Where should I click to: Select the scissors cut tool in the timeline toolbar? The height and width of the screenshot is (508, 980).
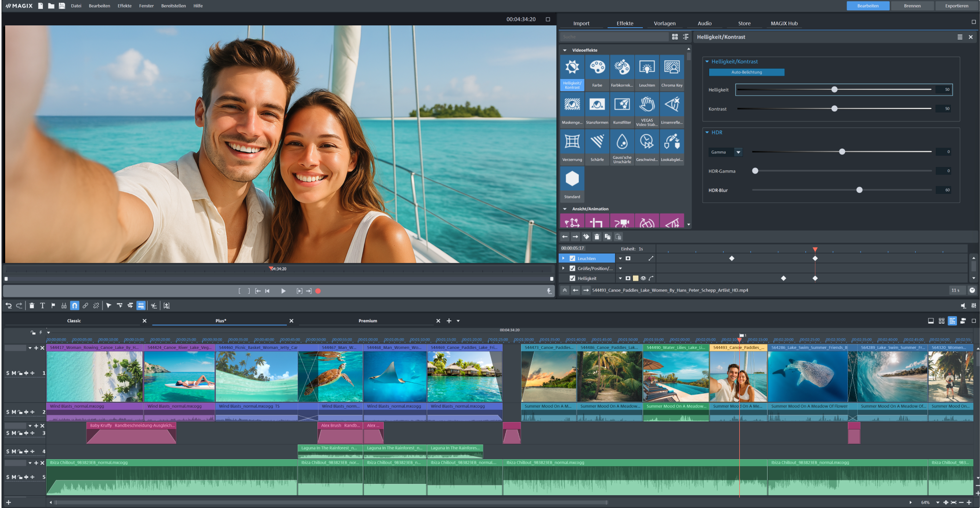(154, 305)
